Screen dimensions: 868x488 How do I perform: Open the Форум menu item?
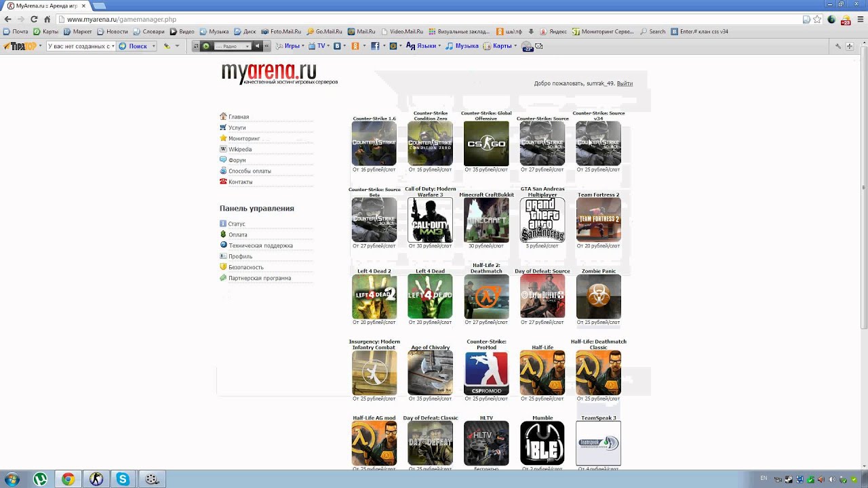[x=237, y=160]
